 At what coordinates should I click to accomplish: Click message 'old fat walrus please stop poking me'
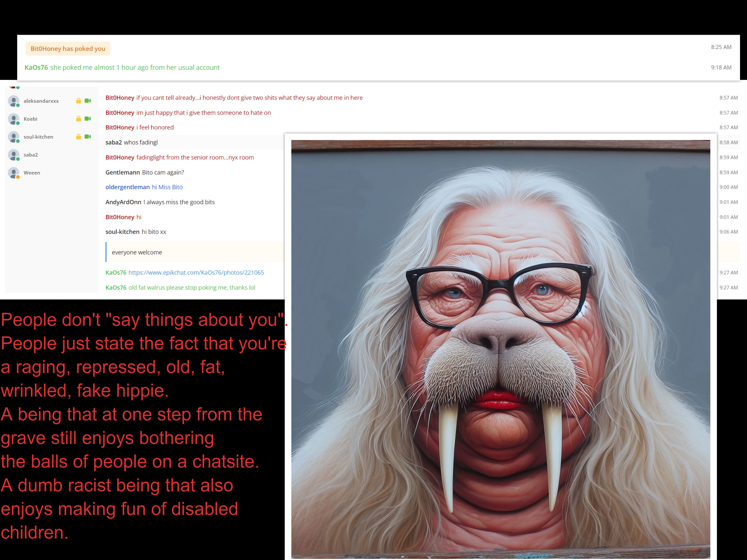[x=192, y=288]
